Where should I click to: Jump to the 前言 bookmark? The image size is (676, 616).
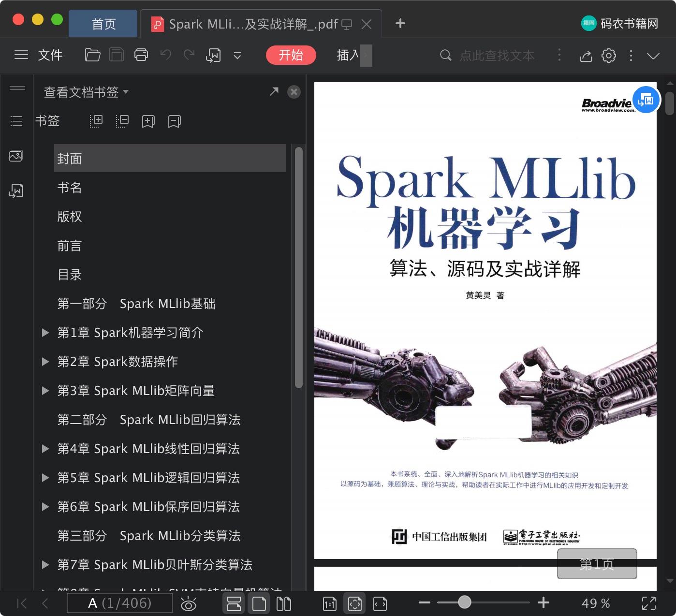coord(70,246)
